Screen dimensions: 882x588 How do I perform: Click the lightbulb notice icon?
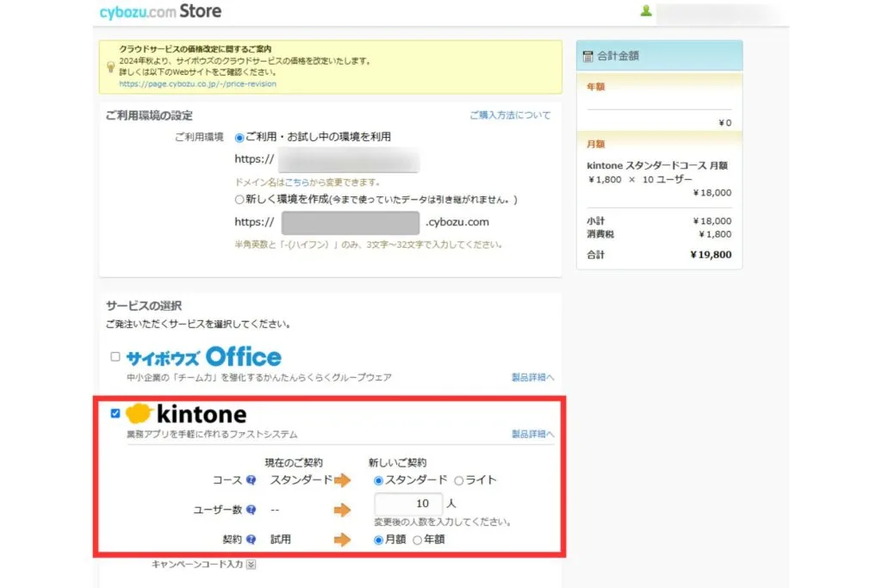(x=110, y=67)
